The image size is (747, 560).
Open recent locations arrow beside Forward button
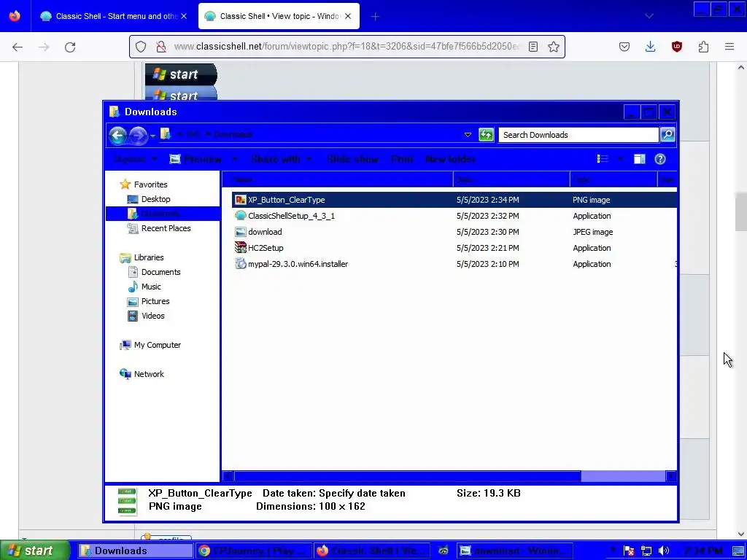point(153,136)
